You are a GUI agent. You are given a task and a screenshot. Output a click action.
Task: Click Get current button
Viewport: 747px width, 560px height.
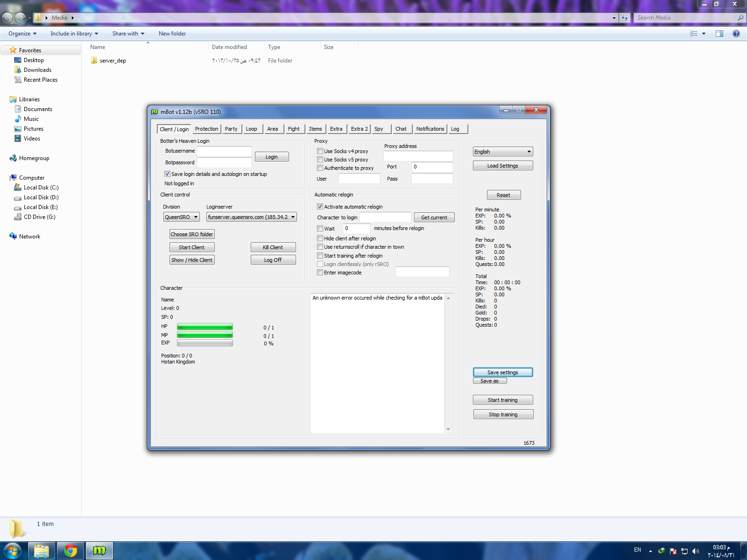[x=434, y=217]
